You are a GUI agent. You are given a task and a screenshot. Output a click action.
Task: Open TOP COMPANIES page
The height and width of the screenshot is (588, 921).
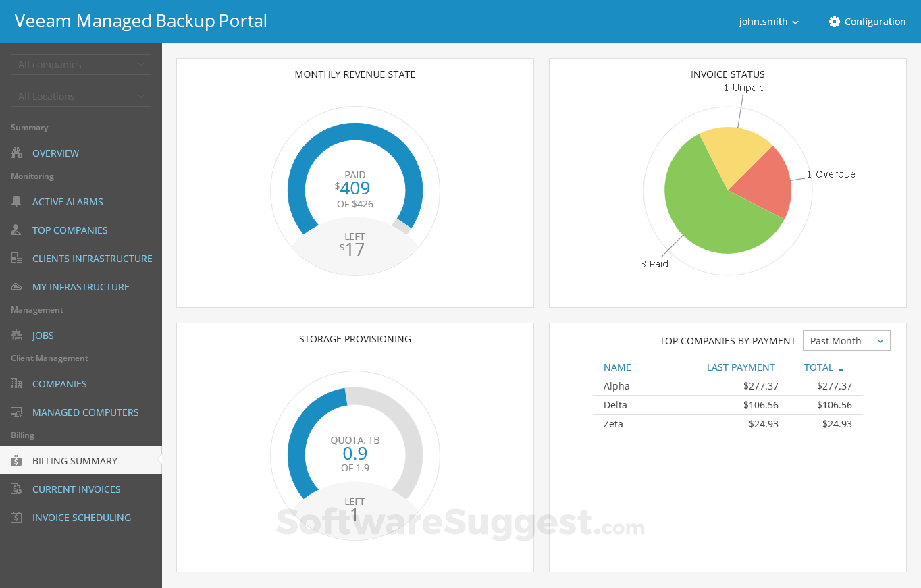click(x=70, y=230)
